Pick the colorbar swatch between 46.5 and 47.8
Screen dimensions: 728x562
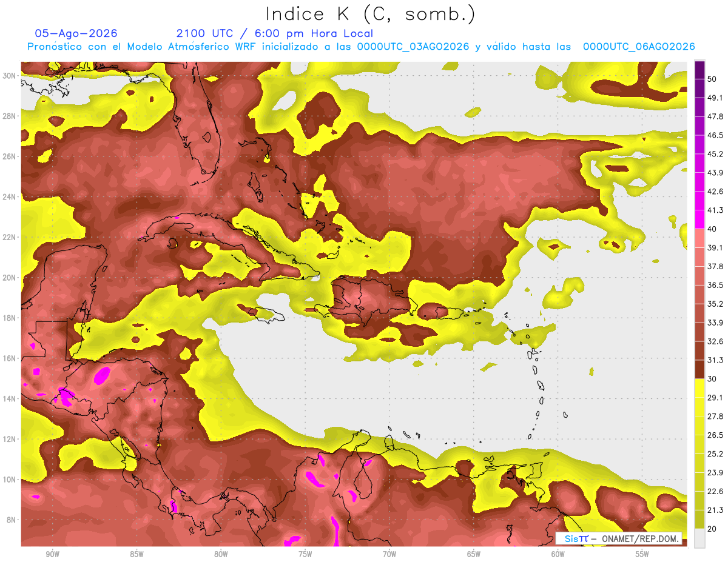700,125
